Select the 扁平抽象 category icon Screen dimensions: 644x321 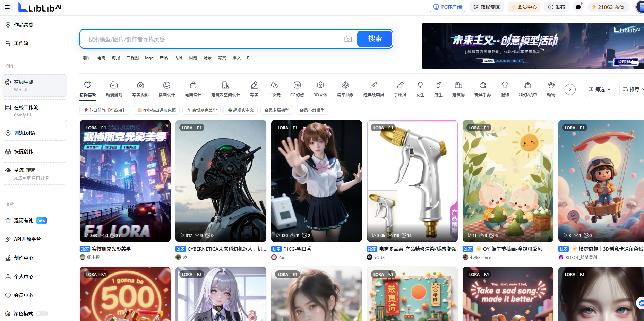pos(345,85)
